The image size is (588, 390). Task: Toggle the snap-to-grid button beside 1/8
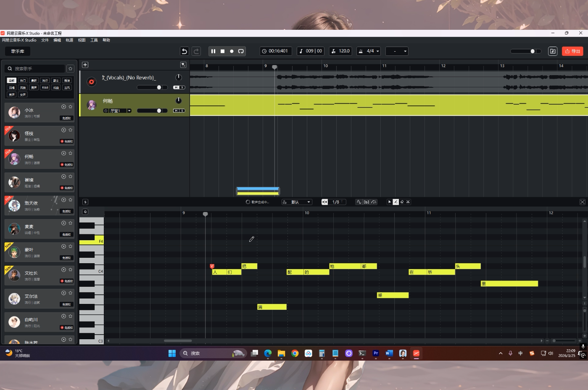click(x=324, y=202)
